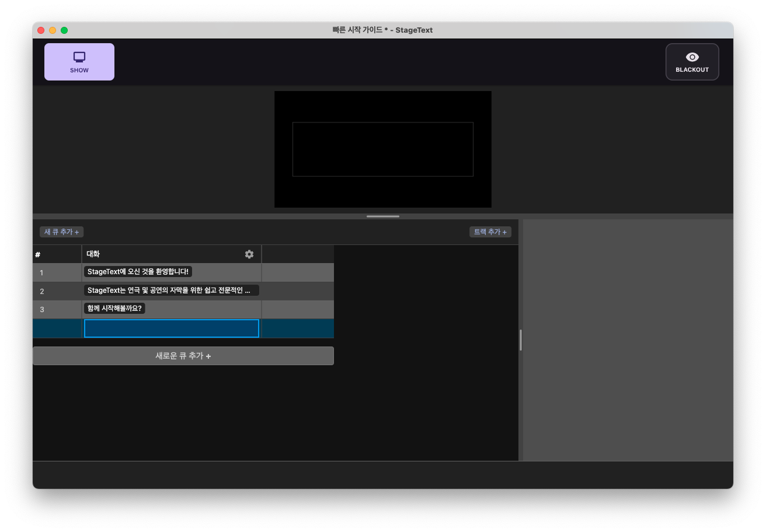The image size is (766, 532).
Task: Toggle the BLACKOUT eye button
Action: coord(692,61)
